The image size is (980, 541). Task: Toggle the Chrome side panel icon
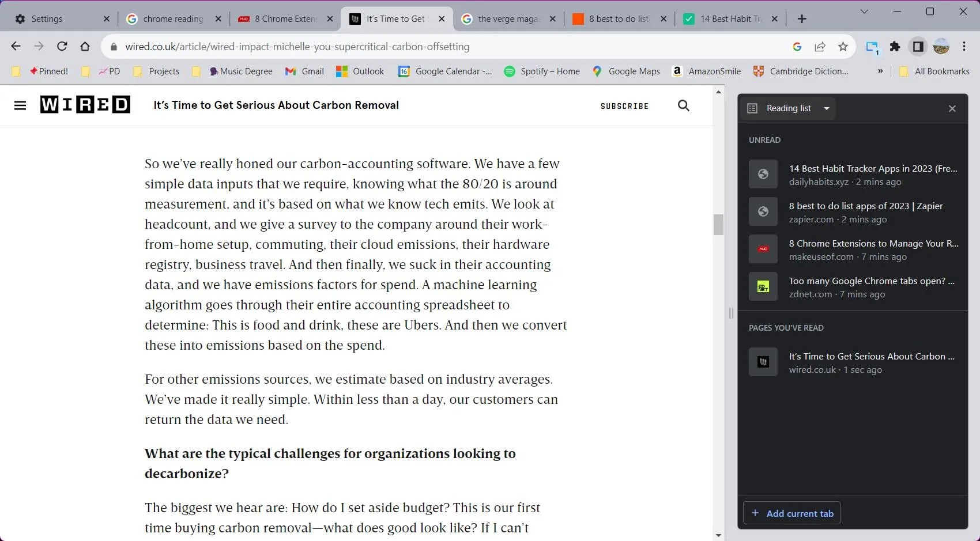918,47
